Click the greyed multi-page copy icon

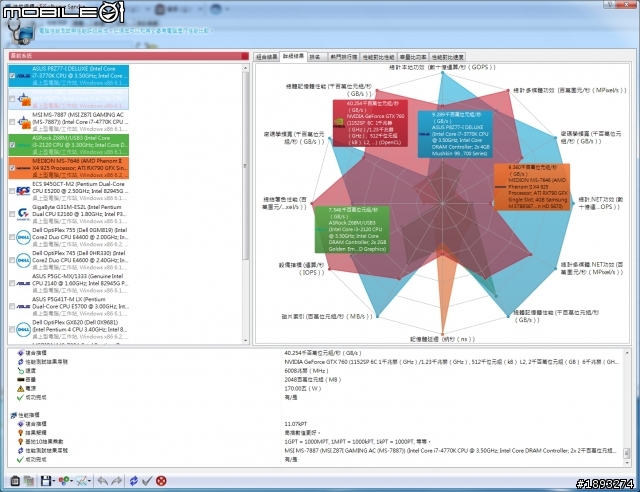[29, 481]
